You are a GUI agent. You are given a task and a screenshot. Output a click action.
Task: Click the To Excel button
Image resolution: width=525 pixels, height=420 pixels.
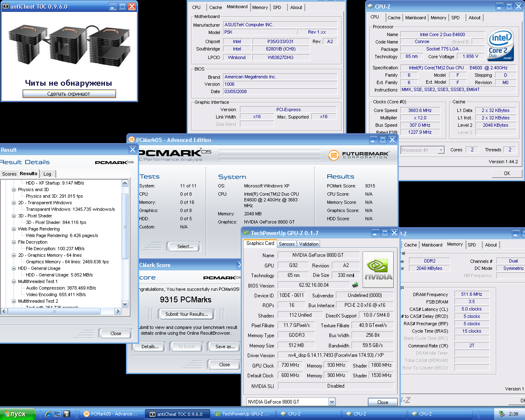[x=187, y=347]
